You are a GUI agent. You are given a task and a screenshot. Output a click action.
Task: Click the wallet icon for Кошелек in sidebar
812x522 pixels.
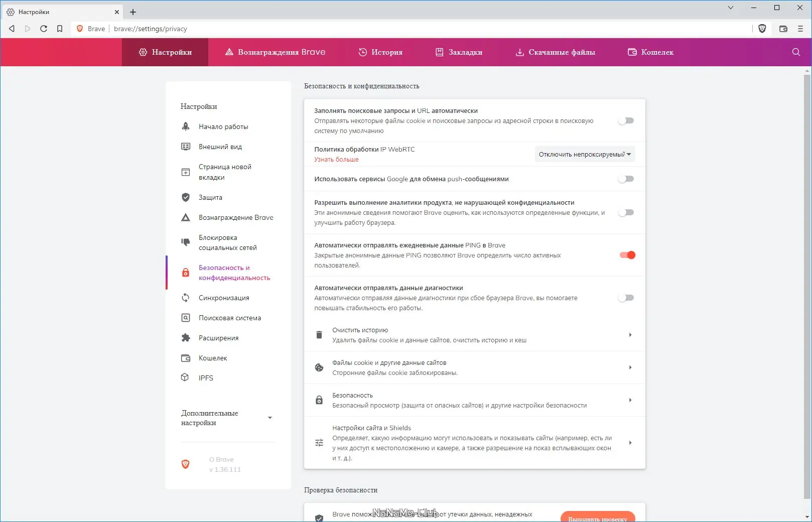click(186, 358)
